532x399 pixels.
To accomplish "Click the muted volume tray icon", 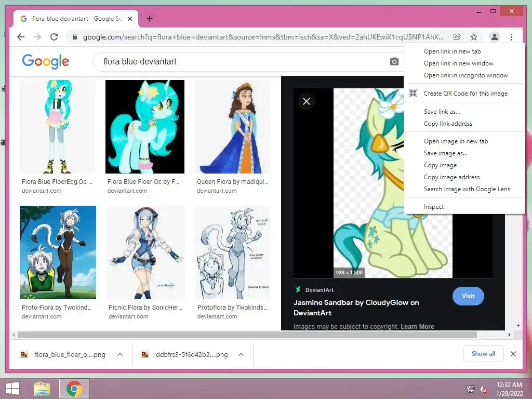I will tap(483, 389).
